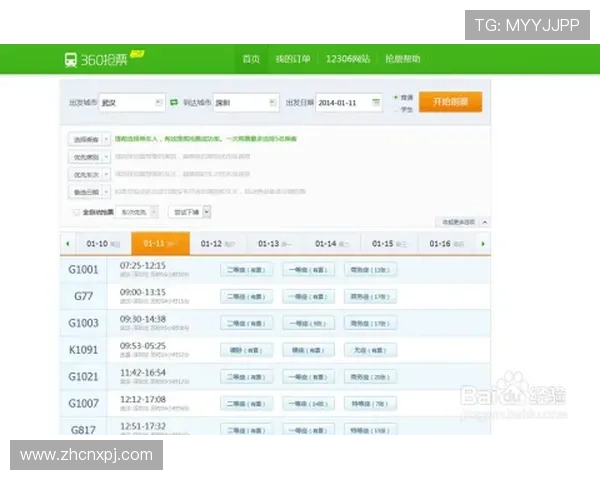Choose second-class seat for train G1001
The height and width of the screenshot is (480, 600).
coord(246,269)
